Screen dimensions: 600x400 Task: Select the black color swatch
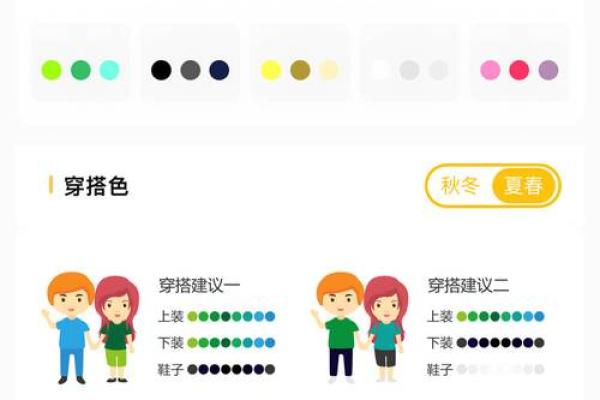click(161, 70)
